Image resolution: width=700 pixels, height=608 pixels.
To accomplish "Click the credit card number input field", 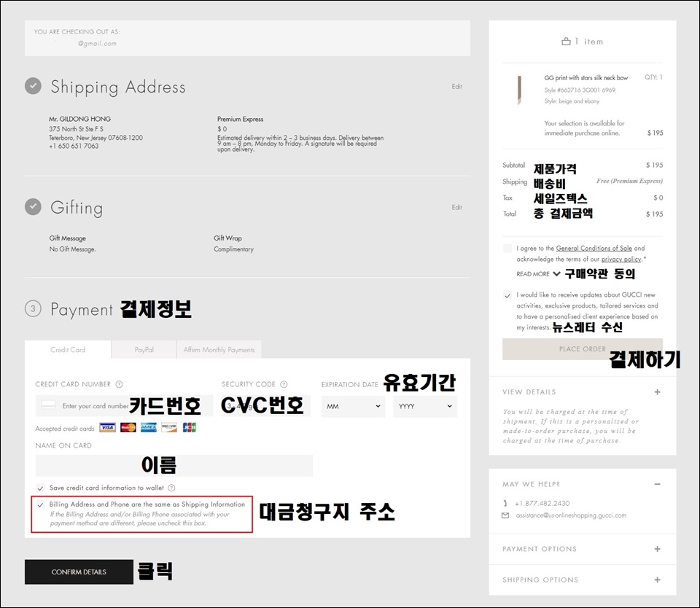I will [x=124, y=406].
